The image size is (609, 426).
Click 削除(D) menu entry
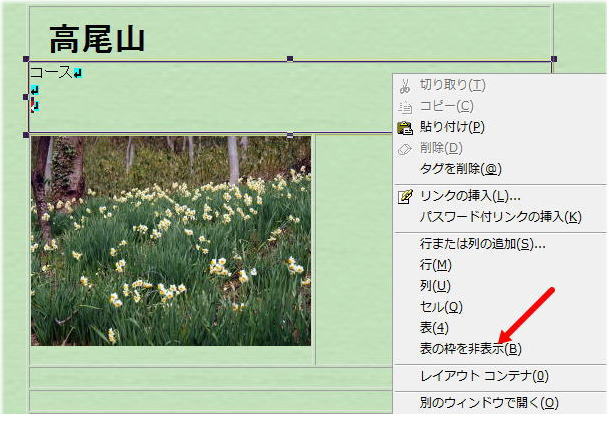point(441,148)
